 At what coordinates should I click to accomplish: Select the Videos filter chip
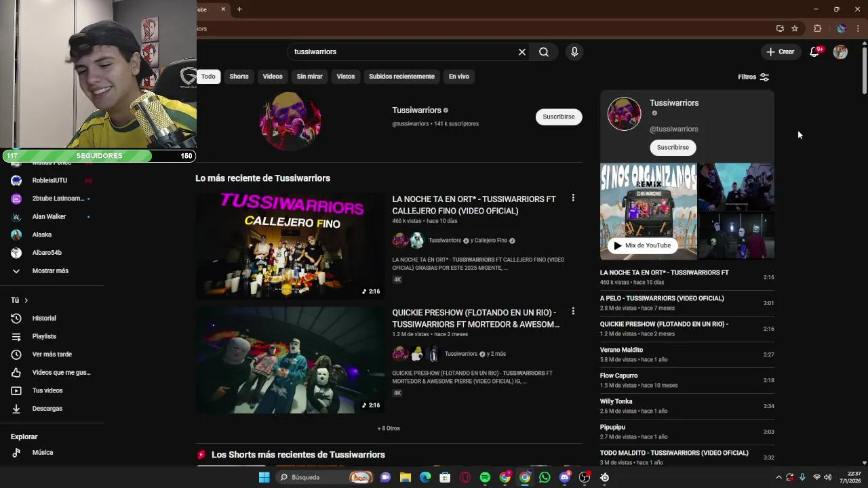coord(273,77)
